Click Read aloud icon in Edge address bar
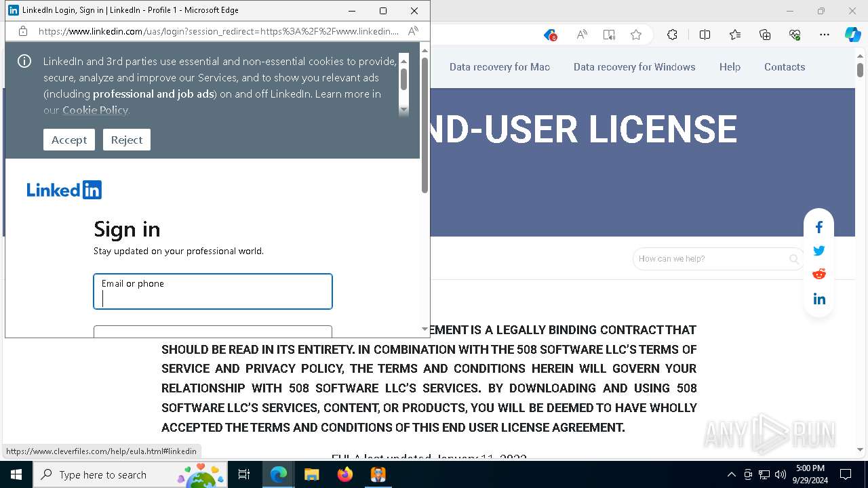The width and height of the screenshot is (868, 488). pyautogui.click(x=582, y=35)
